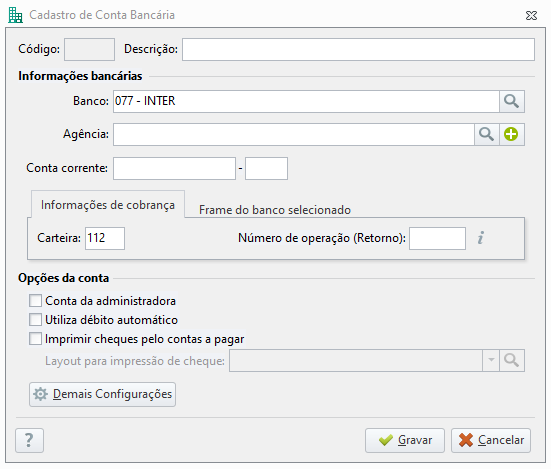Screen dimensions: 551x469
Task: Click the building icon in title bar
Action: [15, 15]
